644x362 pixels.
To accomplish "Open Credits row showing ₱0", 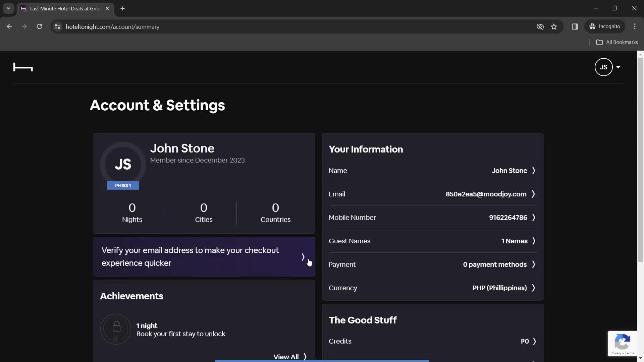I will click(x=432, y=341).
